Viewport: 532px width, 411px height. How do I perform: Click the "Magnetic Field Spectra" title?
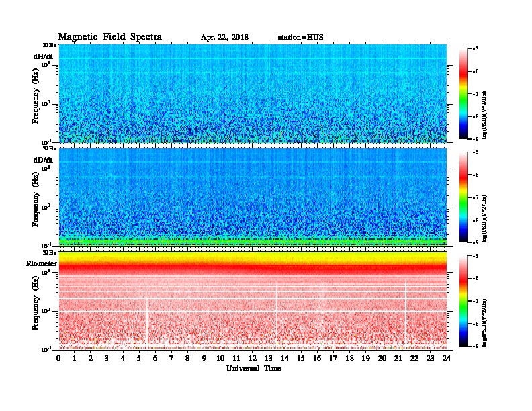click(110, 37)
